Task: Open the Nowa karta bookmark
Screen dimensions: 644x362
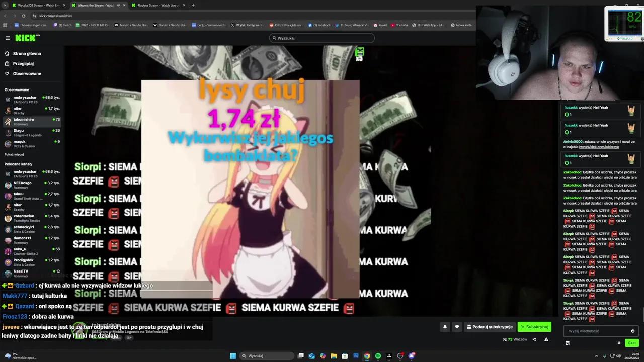Action: click(461, 25)
